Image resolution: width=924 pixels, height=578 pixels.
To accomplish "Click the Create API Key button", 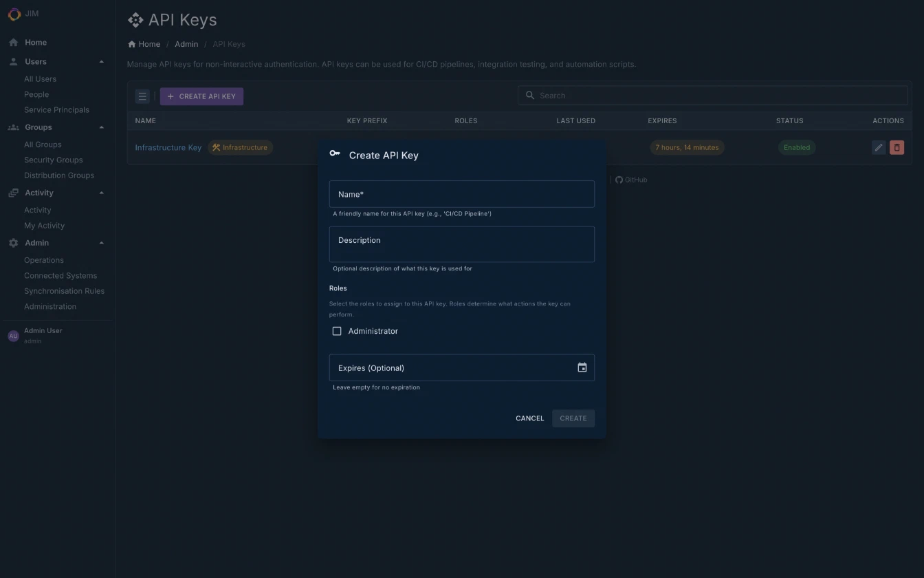I will pyautogui.click(x=201, y=96).
